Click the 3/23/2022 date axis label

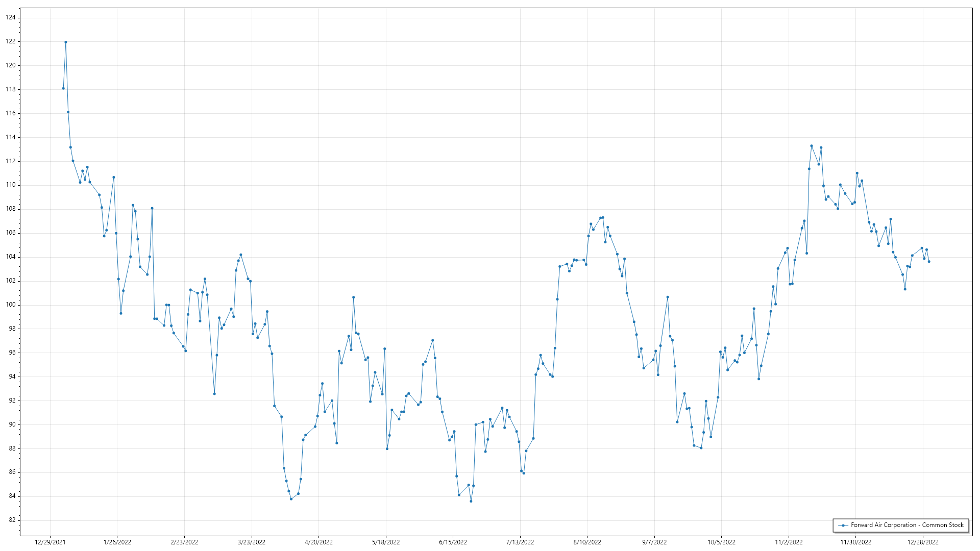252,542
